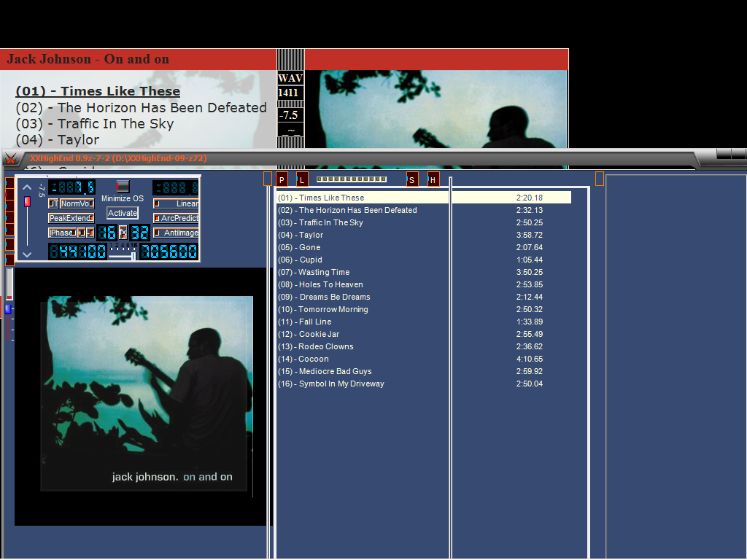The height and width of the screenshot is (560, 747).
Task: Click the upsampling factor slider handle
Action: (x=133, y=256)
